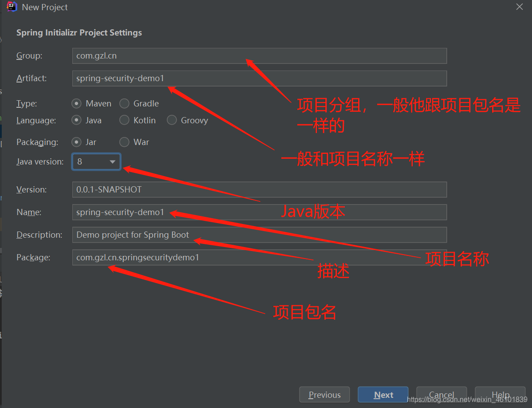Proceed with the Next button
532x408 pixels.
tap(383, 395)
